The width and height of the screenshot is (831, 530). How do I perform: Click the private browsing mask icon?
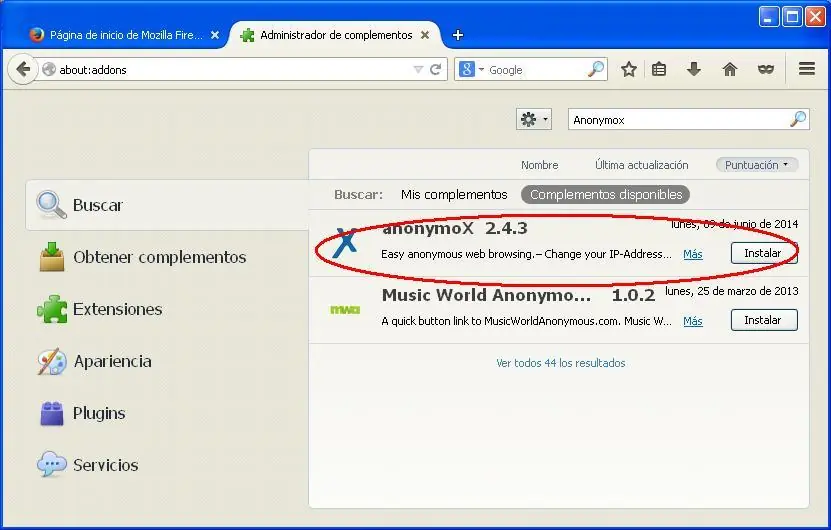(x=766, y=69)
